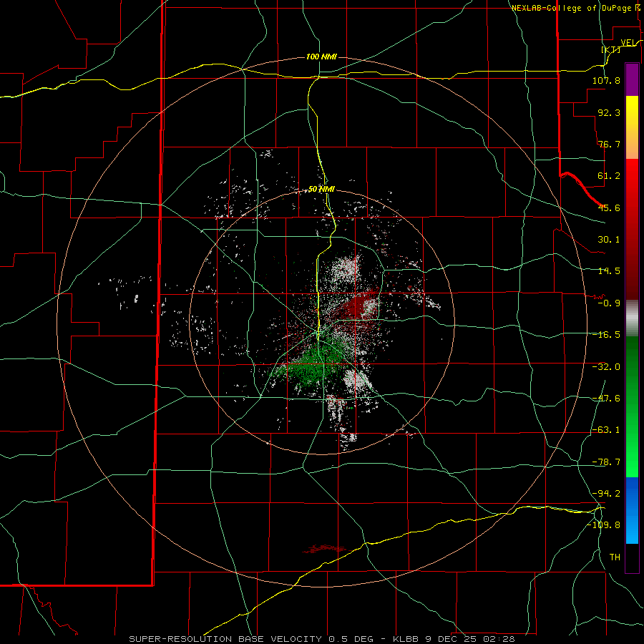The image size is (644, 644).
Task: Click the 100 NMI range ring label
Action: [321, 57]
